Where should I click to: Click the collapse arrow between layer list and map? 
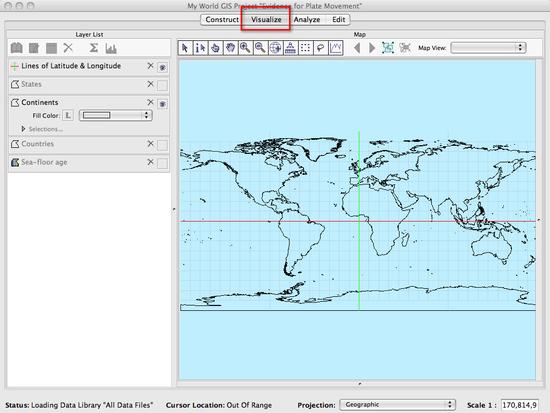coord(174,209)
